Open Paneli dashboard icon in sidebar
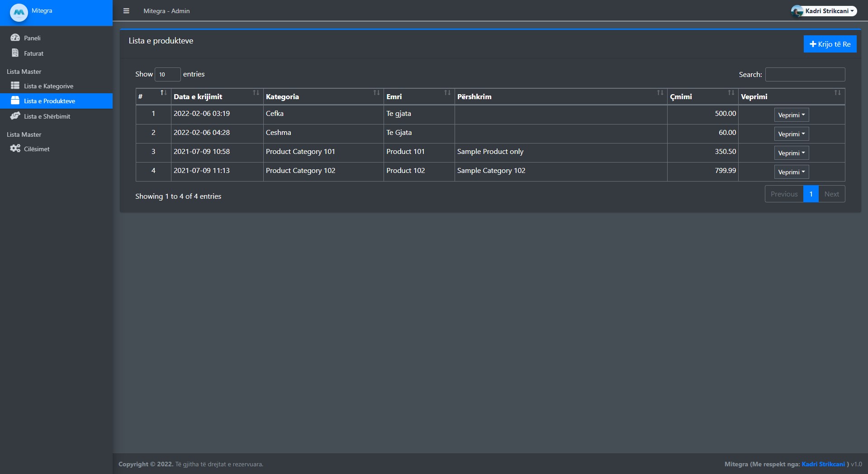This screenshot has height=474, width=868. 15,38
